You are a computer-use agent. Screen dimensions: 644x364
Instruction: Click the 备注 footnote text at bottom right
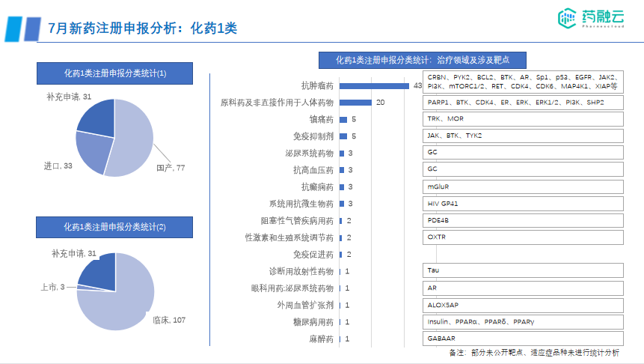point(534,353)
